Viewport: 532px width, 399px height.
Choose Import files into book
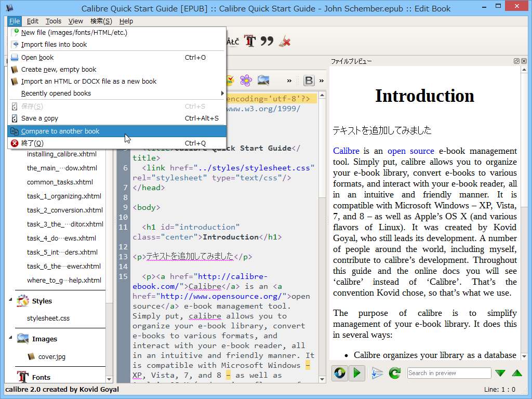117,45
